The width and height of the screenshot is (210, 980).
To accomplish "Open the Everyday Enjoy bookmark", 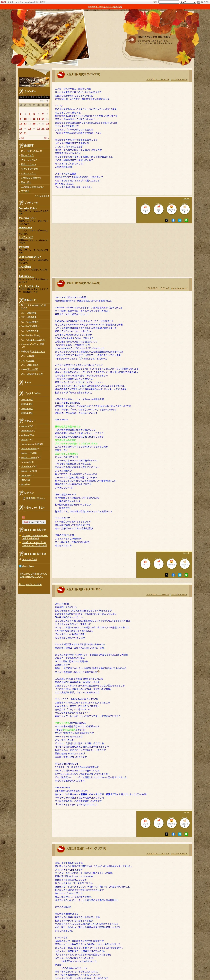I will [x=28, y=208].
